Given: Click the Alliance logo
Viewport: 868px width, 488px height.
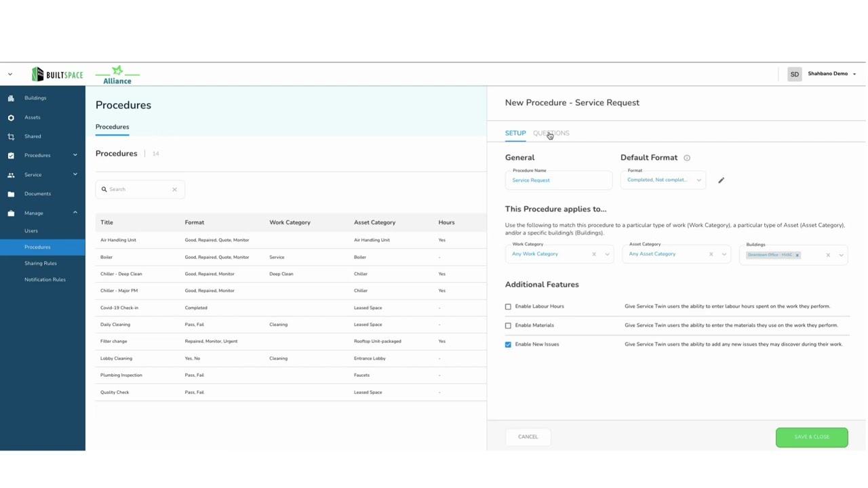Looking at the screenshot, I should click(117, 75).
